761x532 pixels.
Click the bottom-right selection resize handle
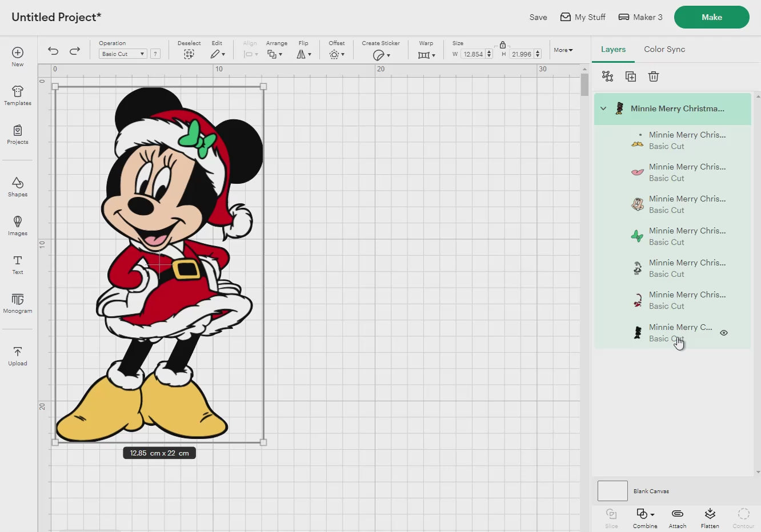263,442
